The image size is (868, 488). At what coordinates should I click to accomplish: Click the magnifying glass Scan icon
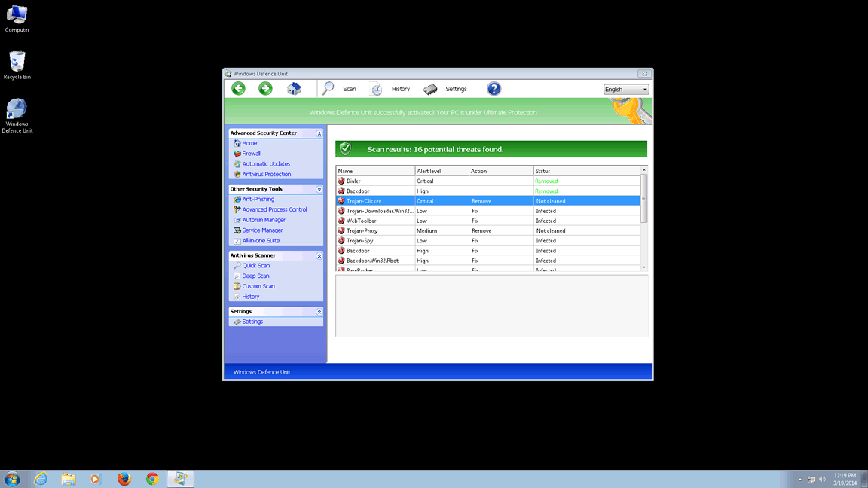click(x=329, y=89)
